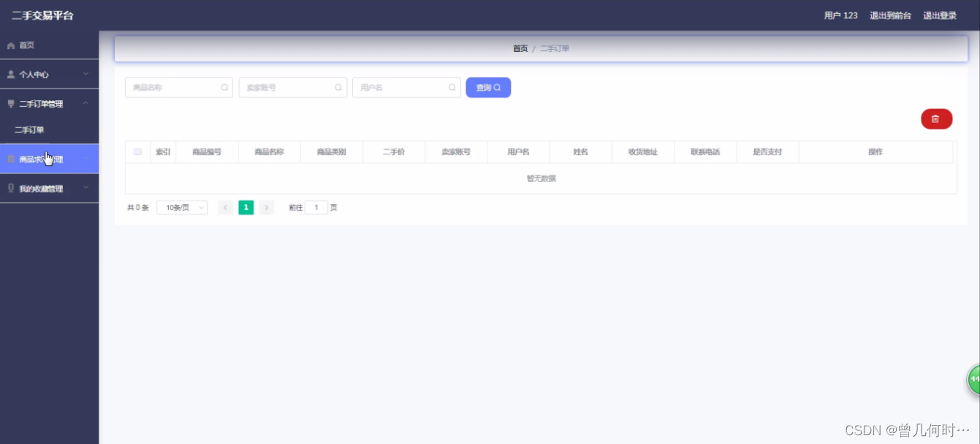Click the home icon beside 首页
The width and height of the screenshot is (980, 444).
coord(11,45)
